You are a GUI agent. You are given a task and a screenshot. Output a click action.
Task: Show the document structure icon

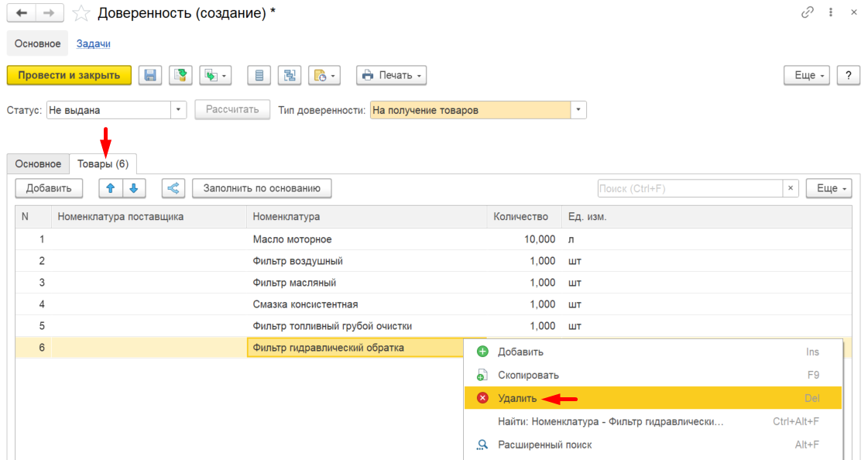tap(290, 75)
